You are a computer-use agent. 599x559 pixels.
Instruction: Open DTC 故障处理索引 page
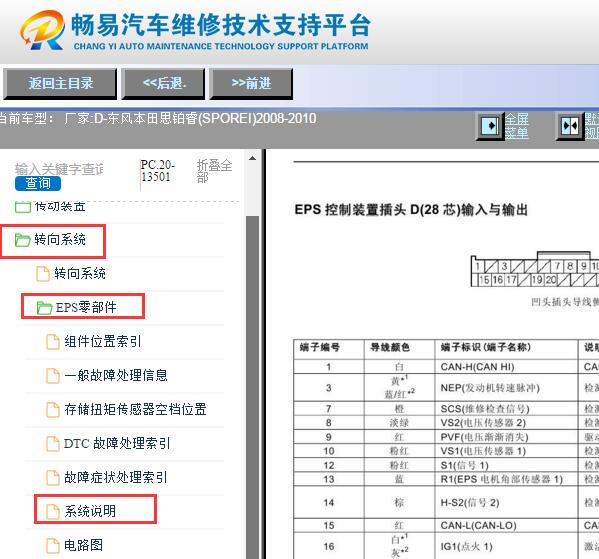(x=117, y=443)
